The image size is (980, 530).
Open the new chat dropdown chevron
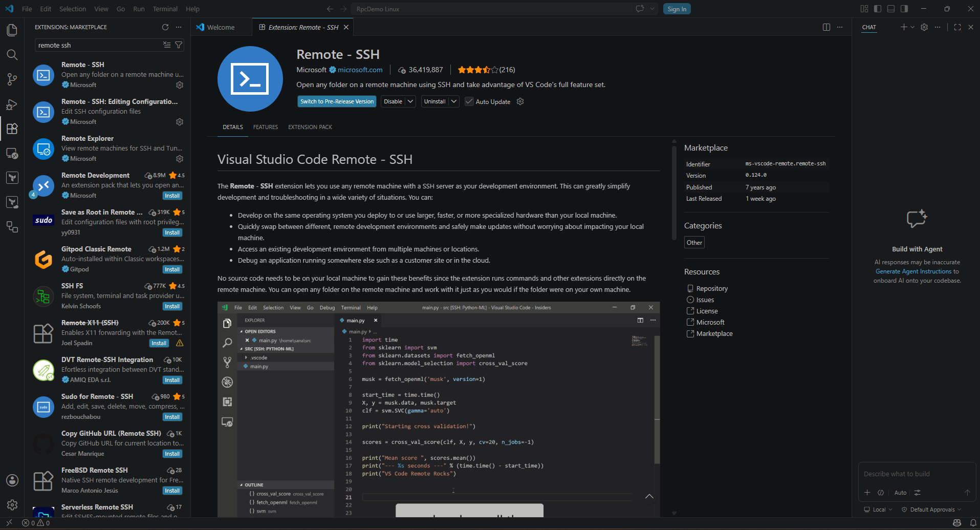point(912,27)
